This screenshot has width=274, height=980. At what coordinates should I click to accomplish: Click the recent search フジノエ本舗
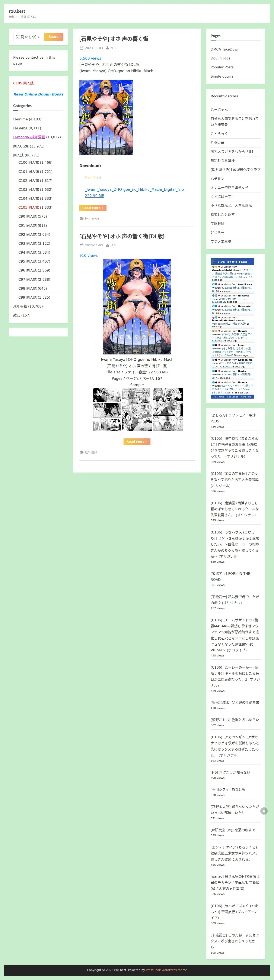pyautogui.click(x=221, y=241)
